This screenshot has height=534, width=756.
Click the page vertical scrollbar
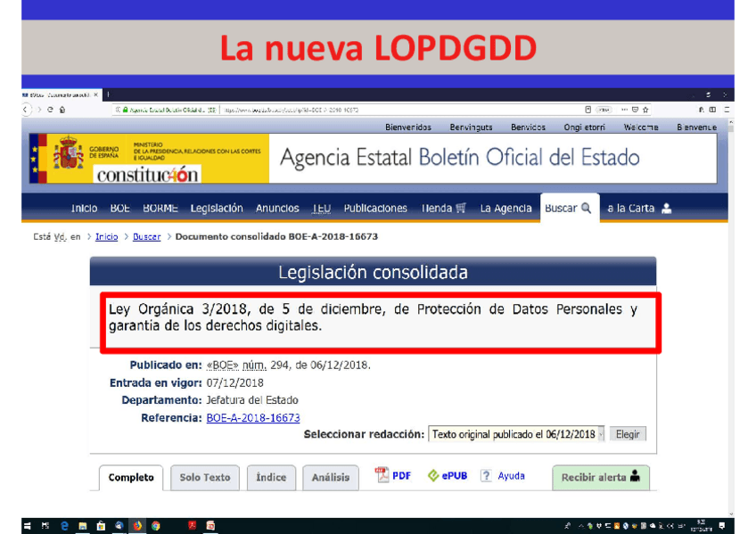click(731, 318)
